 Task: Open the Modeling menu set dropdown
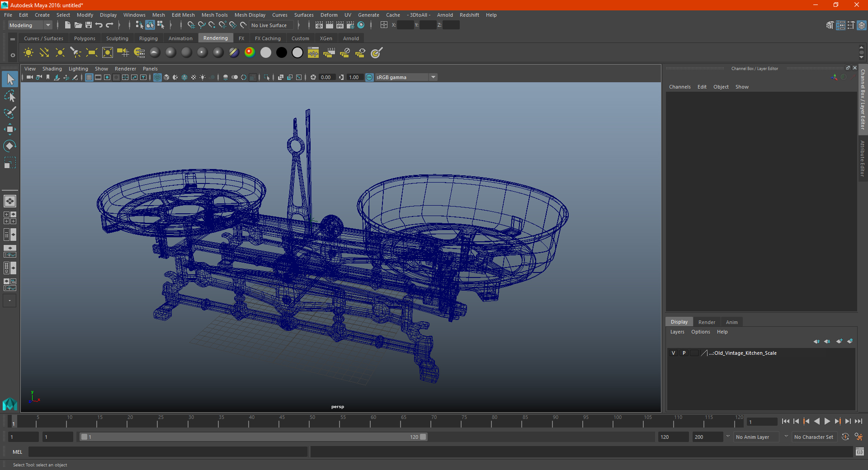[30, 25]
